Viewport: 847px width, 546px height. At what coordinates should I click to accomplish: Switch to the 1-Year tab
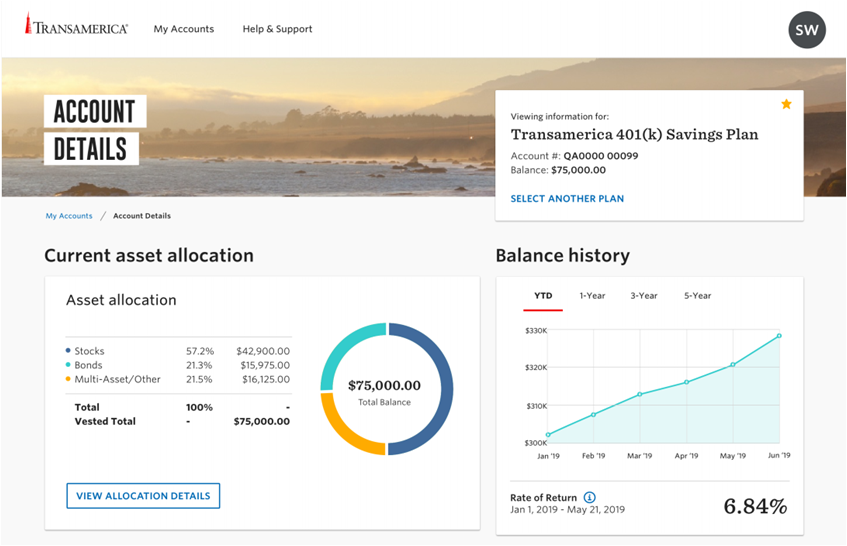click(x=592, y=296)
